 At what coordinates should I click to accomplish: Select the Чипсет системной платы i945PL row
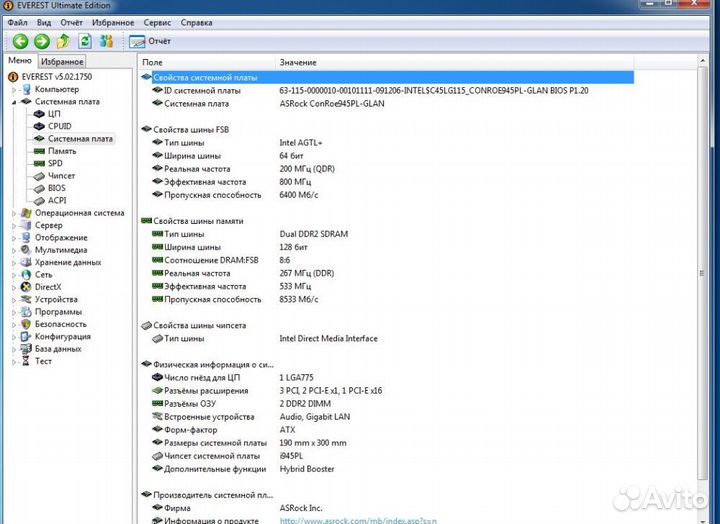pyautogui.click(x=386, y=456)
